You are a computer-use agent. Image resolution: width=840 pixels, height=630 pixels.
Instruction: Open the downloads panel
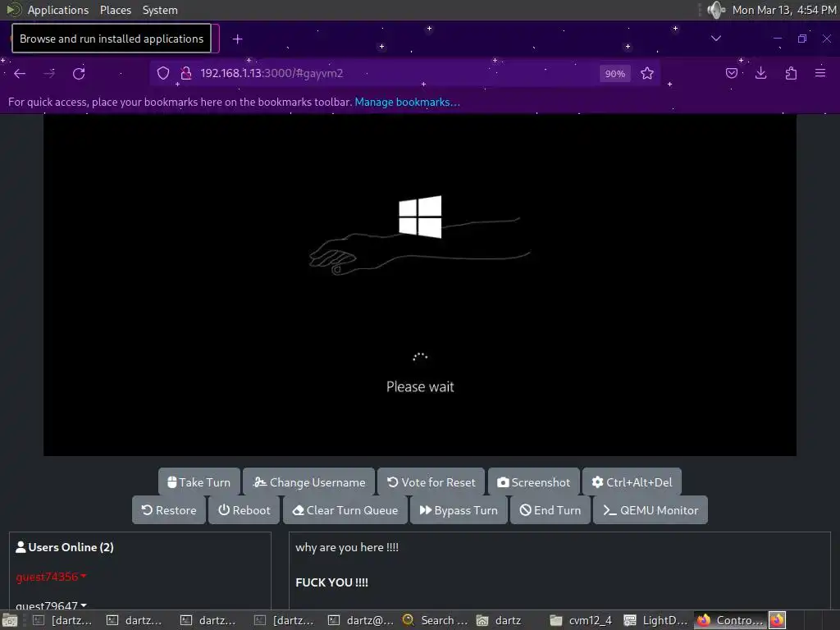coord(760,73)
